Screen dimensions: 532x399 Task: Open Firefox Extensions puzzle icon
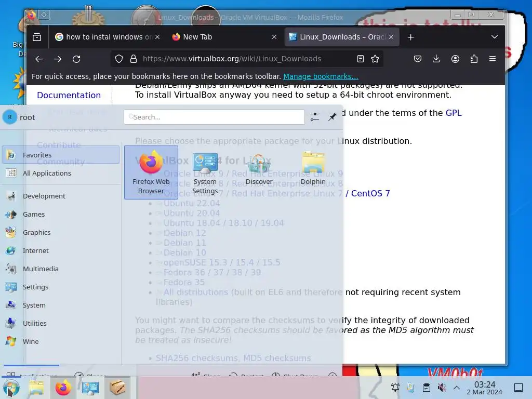click(474, 59)
